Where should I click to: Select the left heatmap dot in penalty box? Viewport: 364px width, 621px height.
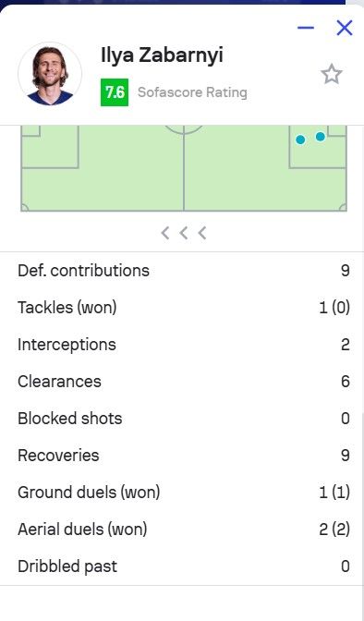(300, 140)
